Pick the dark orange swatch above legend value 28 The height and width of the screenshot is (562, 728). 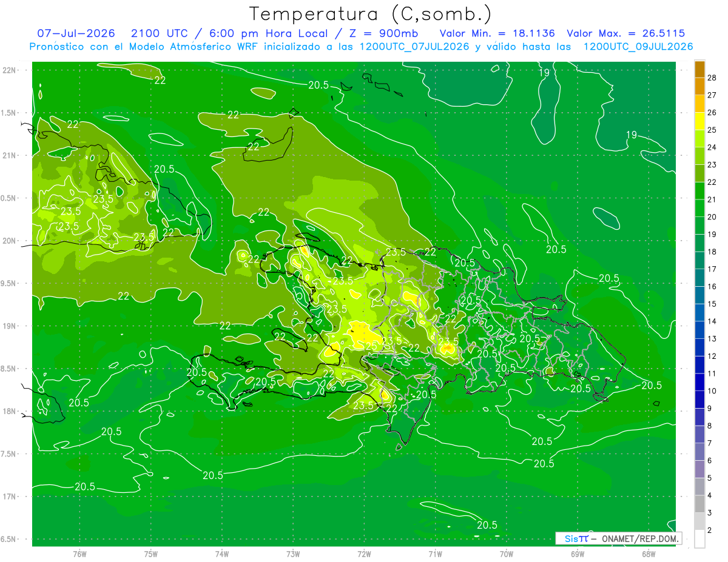point(699,69)
